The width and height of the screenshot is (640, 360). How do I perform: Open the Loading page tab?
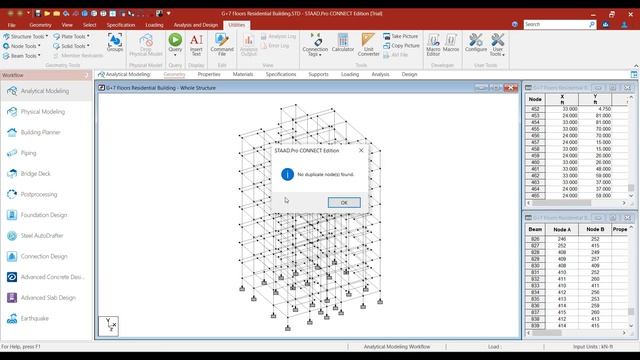tap(350, 74)
